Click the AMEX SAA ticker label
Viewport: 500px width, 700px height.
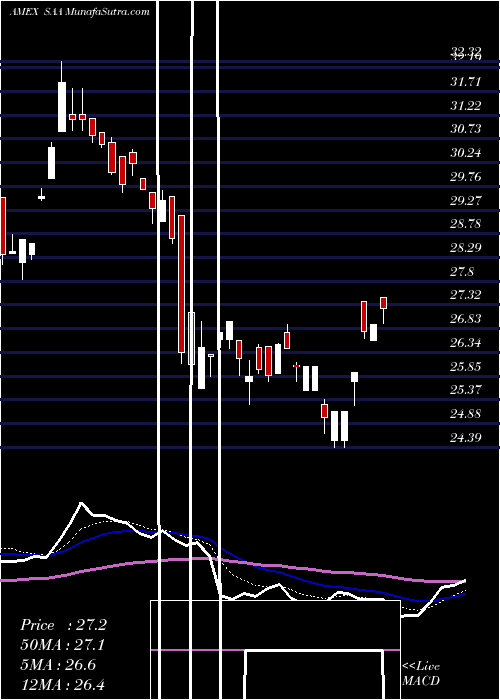point(37,12)
